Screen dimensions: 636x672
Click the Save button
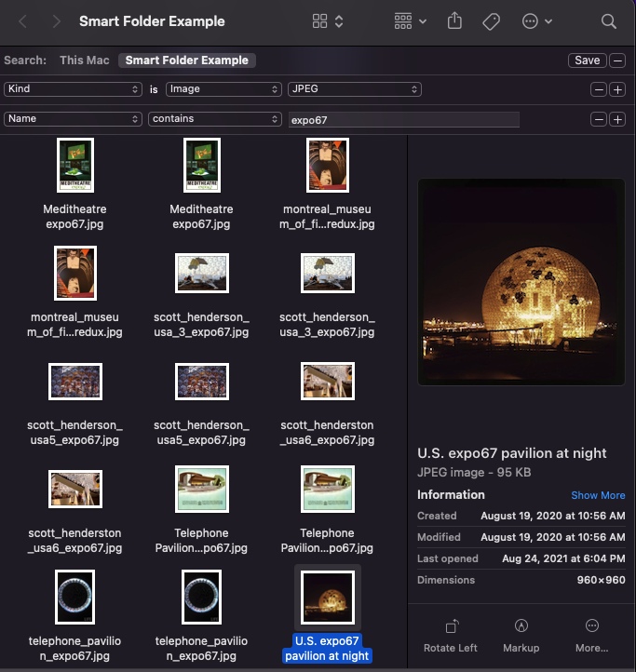pyautogui.click(x=587, y=60)
